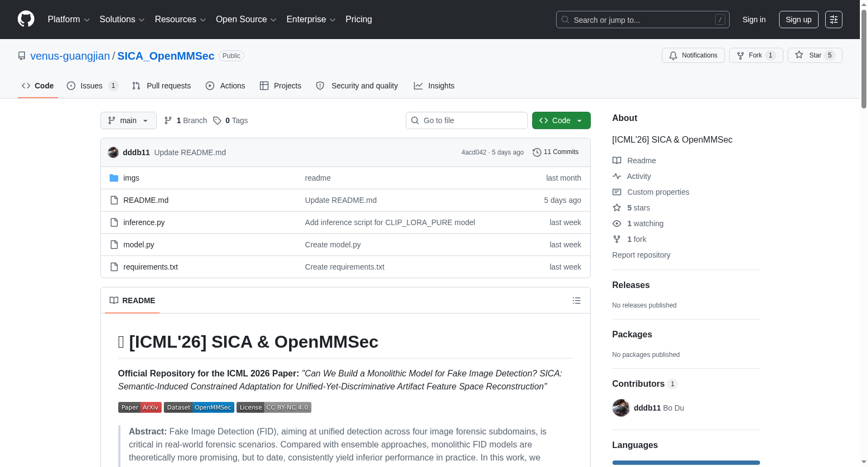
Task: Open the Packages heading link
Action: [632, 335]
